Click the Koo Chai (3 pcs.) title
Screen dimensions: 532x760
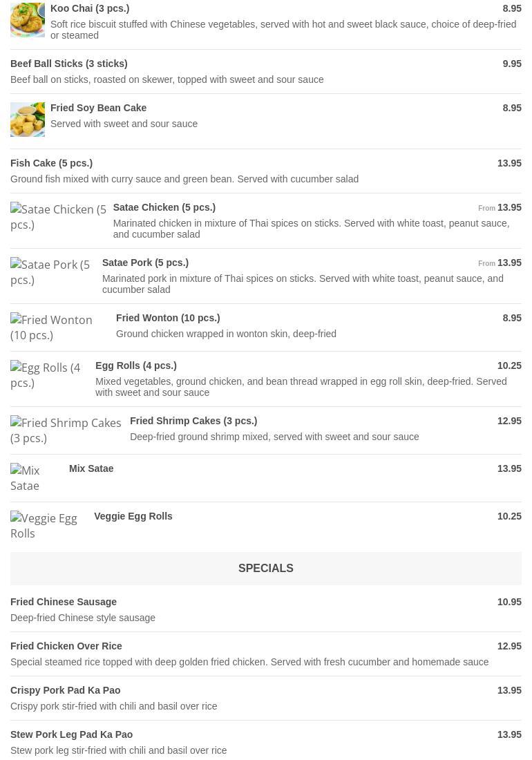pos(90,8)
